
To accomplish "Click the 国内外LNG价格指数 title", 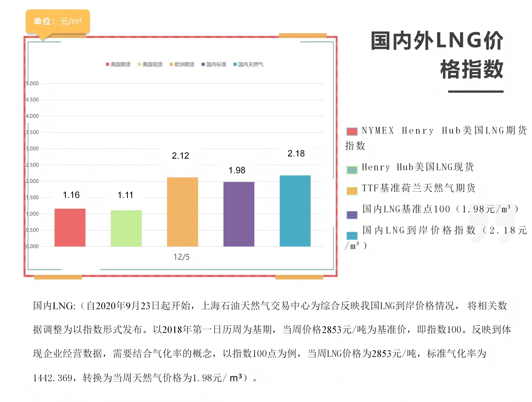I will coord(437,55).
